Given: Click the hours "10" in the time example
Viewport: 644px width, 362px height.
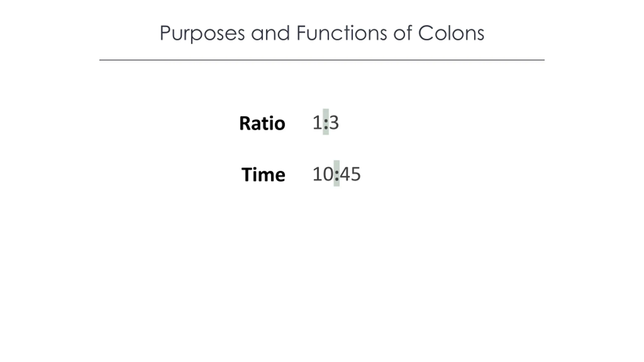Looking at the screenshot, I should point(323,174).
